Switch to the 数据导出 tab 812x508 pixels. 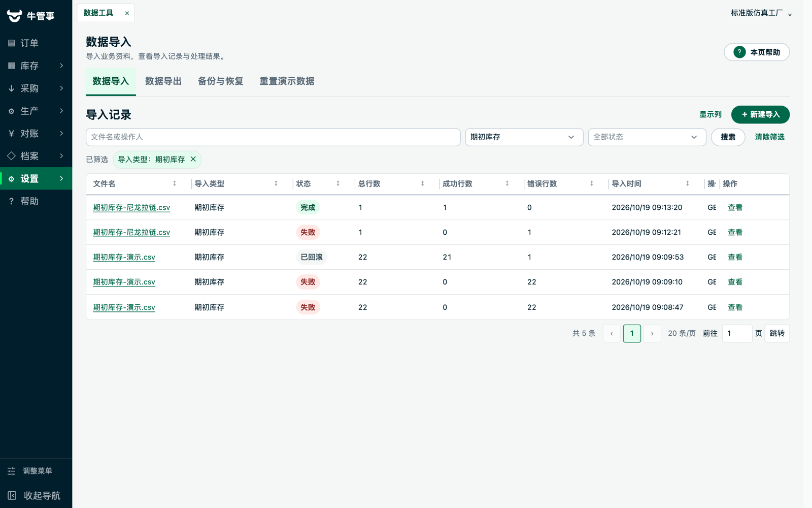tap(163, 81)
